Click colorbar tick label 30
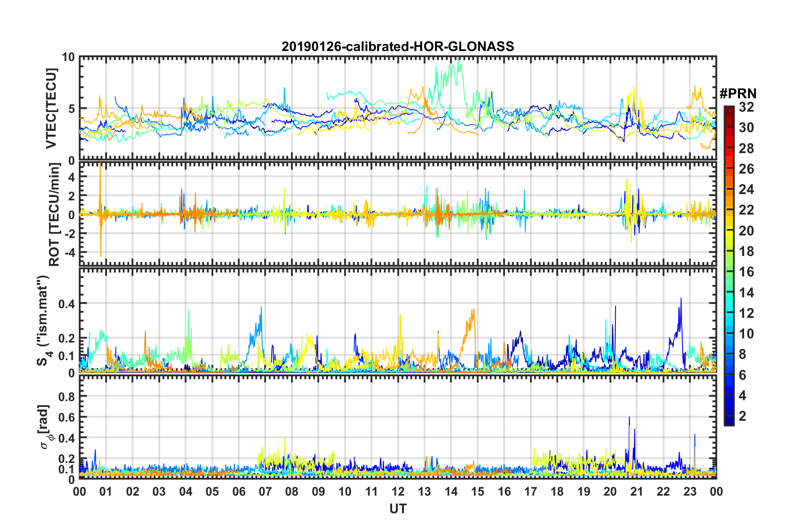Viewport: 796px width, 532px height. click(746, 128)
